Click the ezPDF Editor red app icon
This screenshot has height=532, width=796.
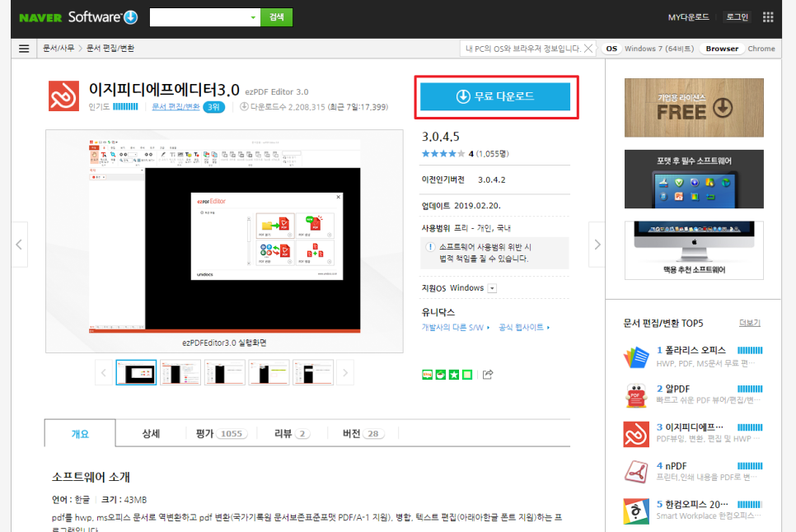coord(63,96)
